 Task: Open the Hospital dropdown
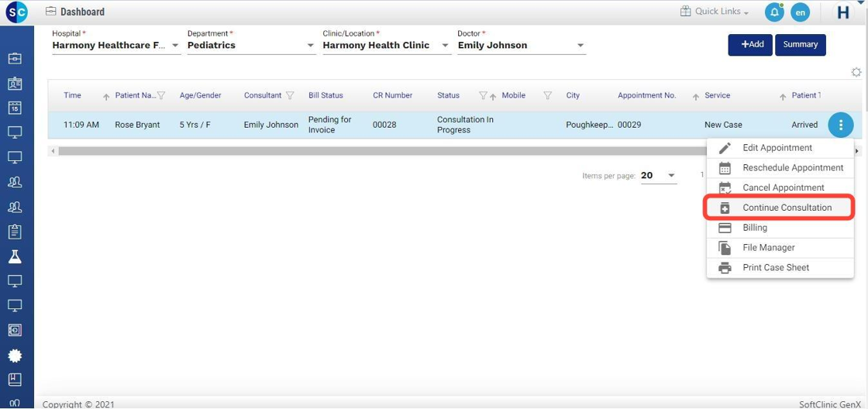pyautogui.click(x=116, y=46)
